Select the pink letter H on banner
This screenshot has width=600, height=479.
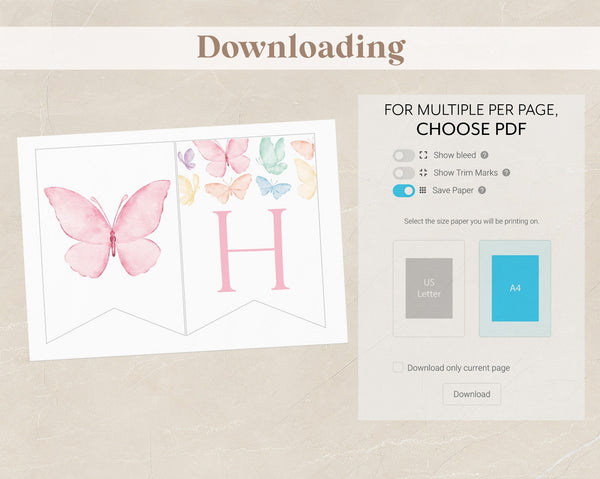point(251,251)
